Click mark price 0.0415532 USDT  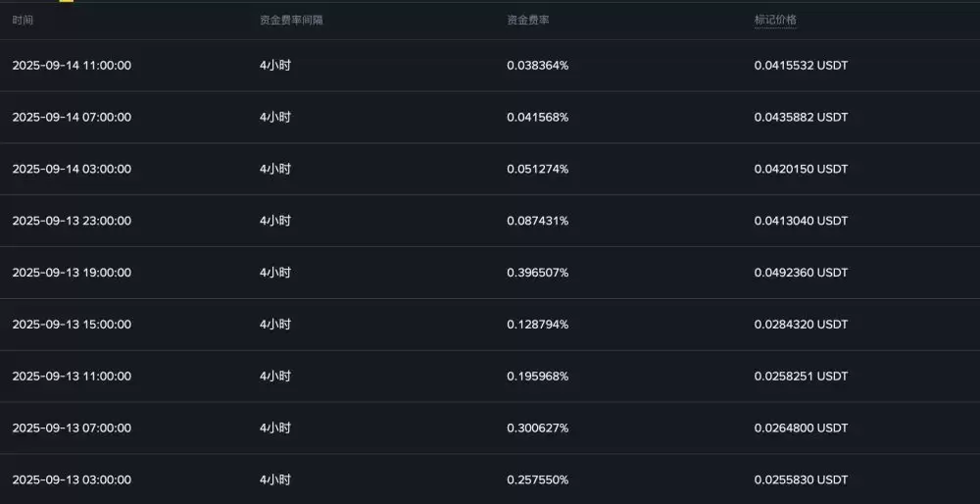tap(801, 66)
